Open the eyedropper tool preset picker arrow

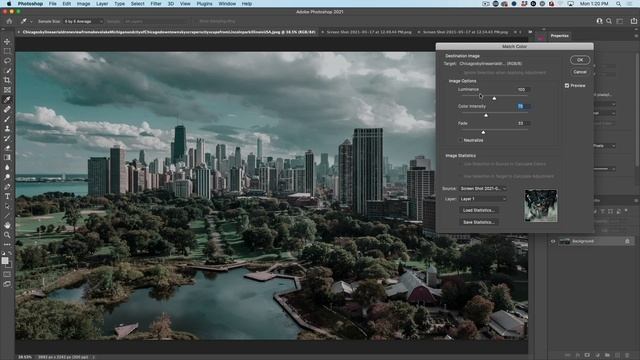pyautogui.click(x=31, y=21)
